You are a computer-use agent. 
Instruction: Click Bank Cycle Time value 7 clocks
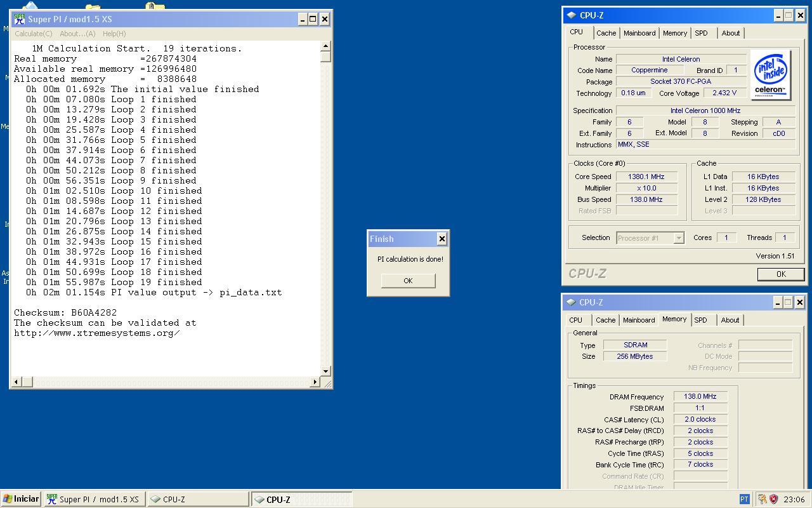[x=700, y=465]
